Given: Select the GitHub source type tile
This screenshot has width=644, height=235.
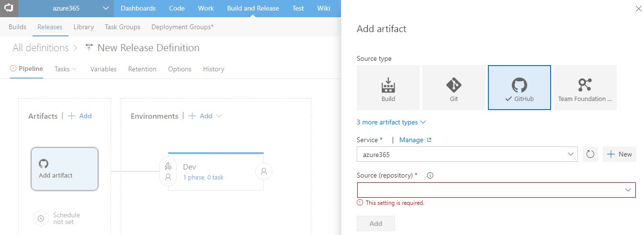Looking at the screenshot, I should [520, 88].
